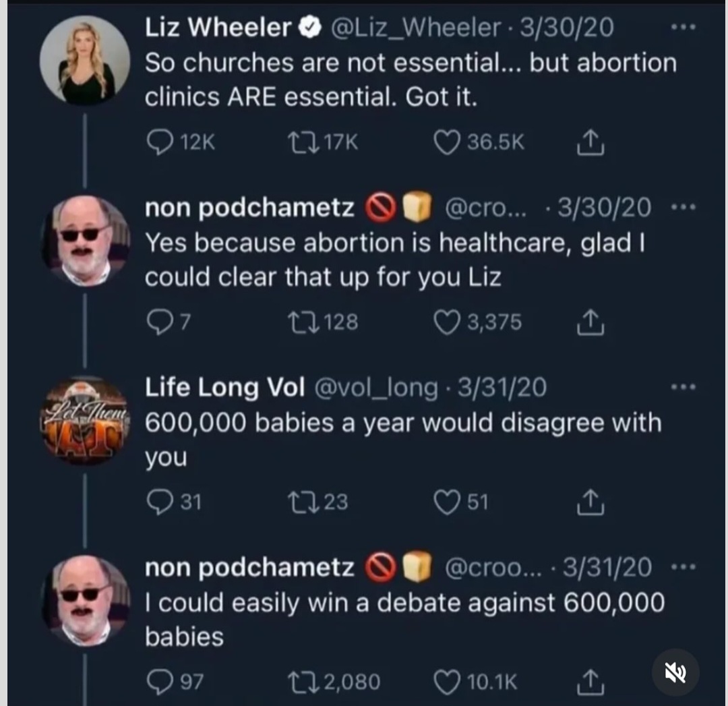
Task: Like Liz Wheeler's tweet
Action: tap(446, 142)
